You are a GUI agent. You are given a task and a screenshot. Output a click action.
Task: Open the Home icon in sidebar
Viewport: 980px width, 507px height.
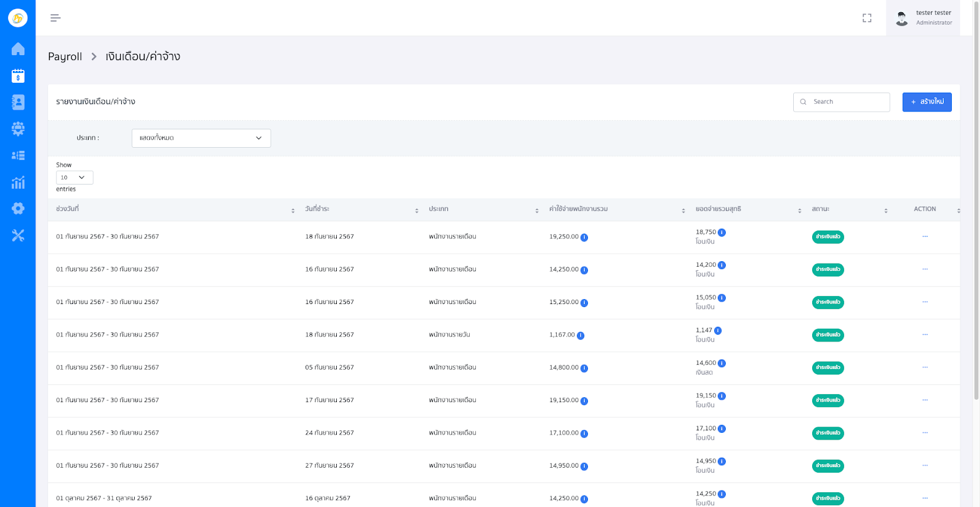18,49
